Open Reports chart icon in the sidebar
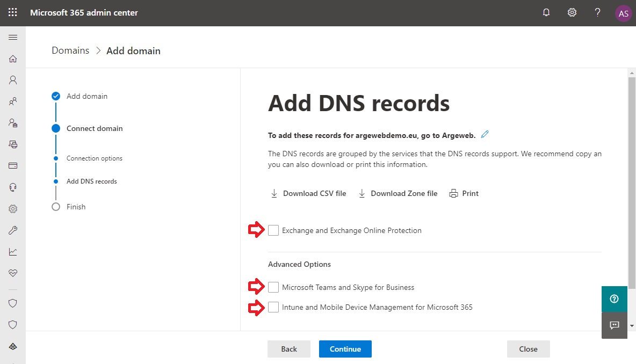 pos(13,252)
